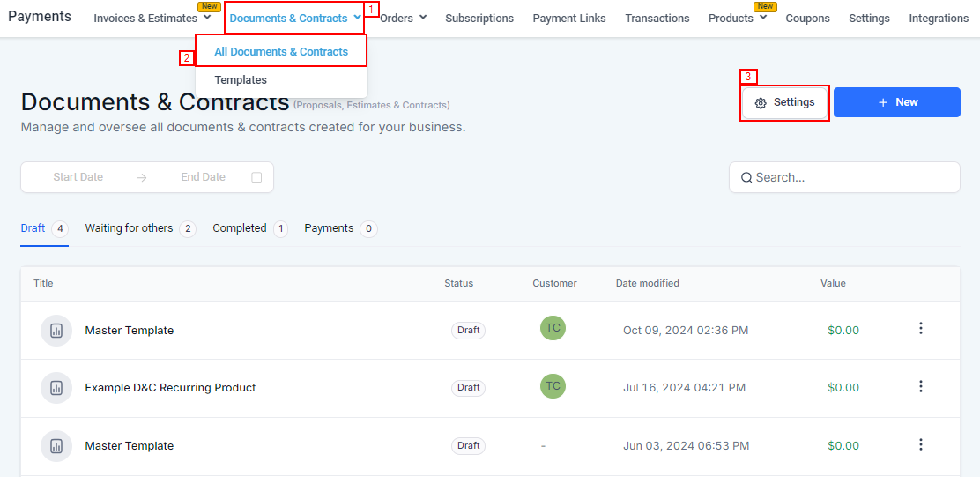Click TC customer avatar in Jul 16 row
Screen dimensions: 980x477
pos(553,385)
